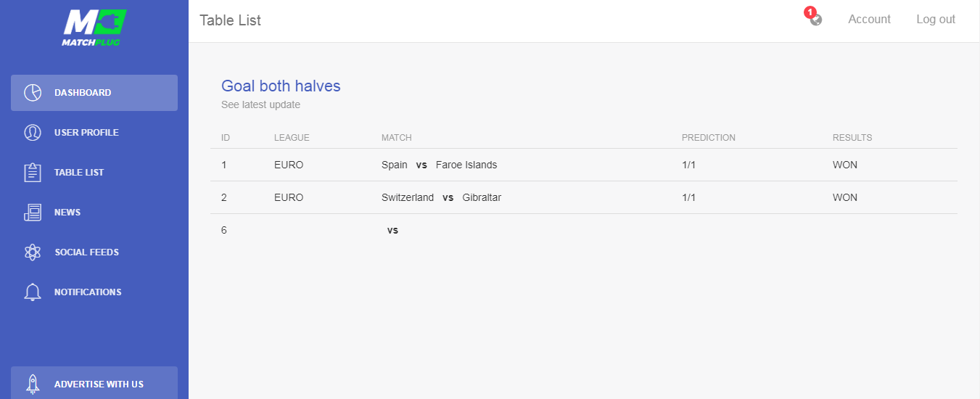Click the Goal both halves heading
This screenshot has height=399, width=980.
coord(281,86)
